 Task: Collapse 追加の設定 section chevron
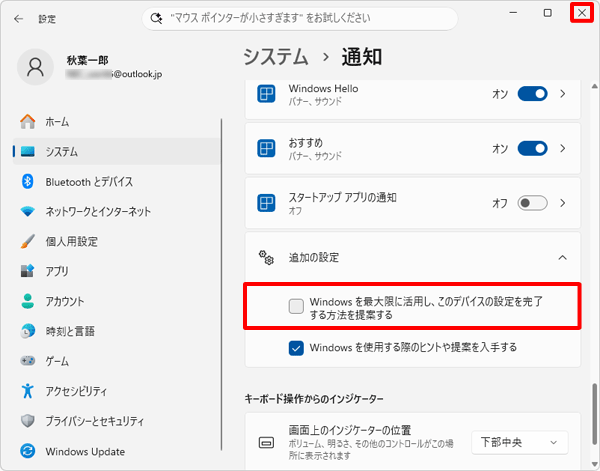click(x=562, y=258)
